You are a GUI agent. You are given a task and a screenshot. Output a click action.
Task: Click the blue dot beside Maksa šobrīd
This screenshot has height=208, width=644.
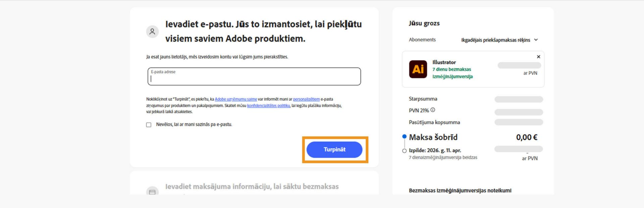(404, 136)
